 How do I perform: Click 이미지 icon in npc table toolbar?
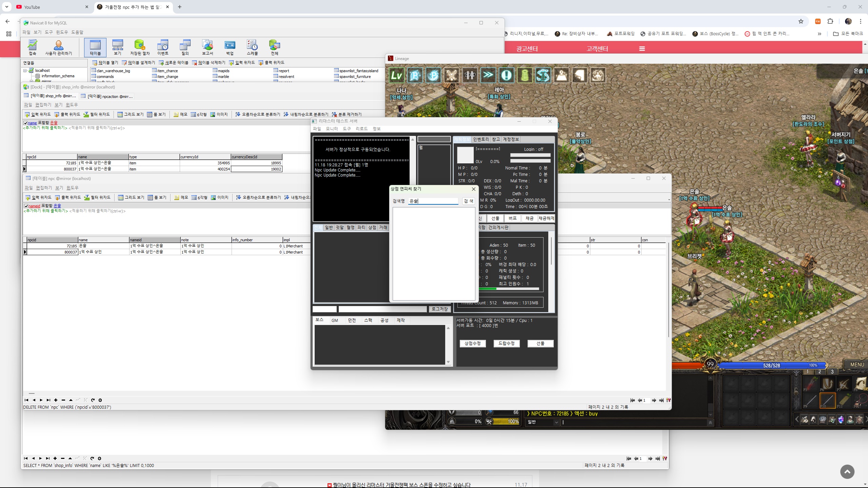click(219, 198)
